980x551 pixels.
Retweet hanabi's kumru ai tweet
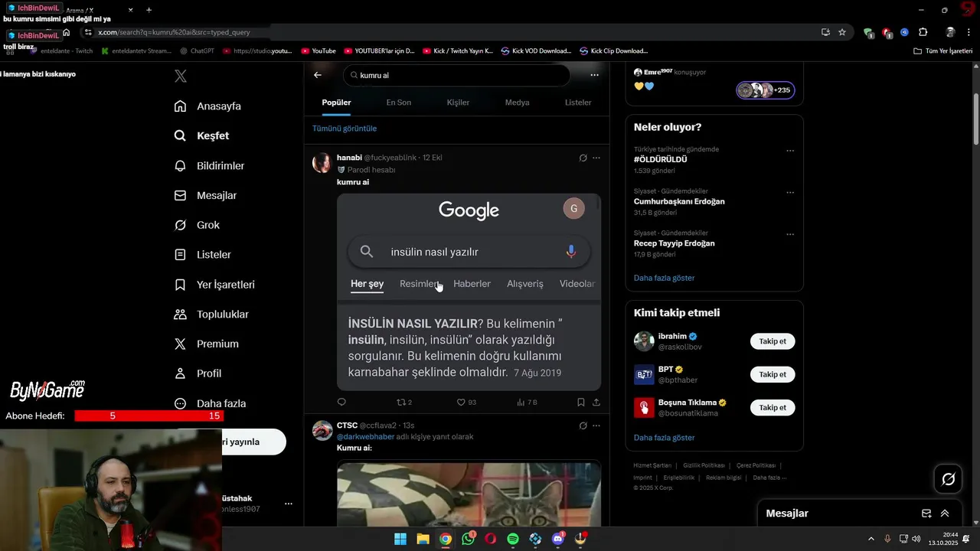tap(403, 402)
